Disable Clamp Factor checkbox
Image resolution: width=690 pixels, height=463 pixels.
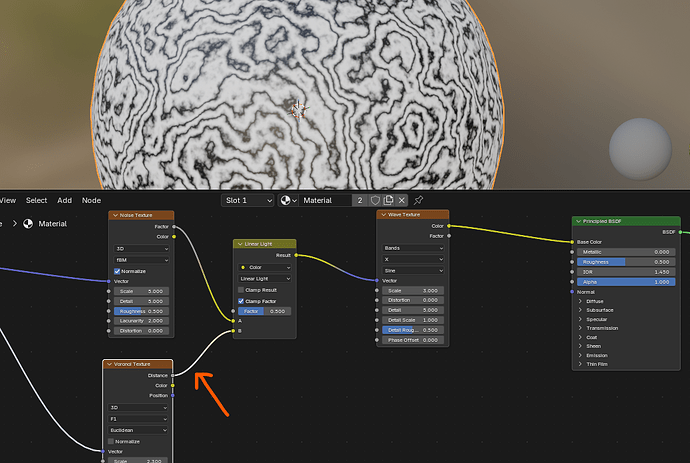241,301
